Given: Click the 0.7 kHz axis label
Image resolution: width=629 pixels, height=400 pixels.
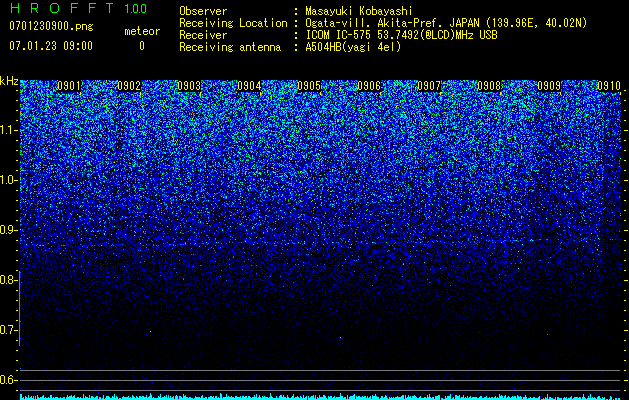Looking at the screenshot, I should click(x=9, y=330).
